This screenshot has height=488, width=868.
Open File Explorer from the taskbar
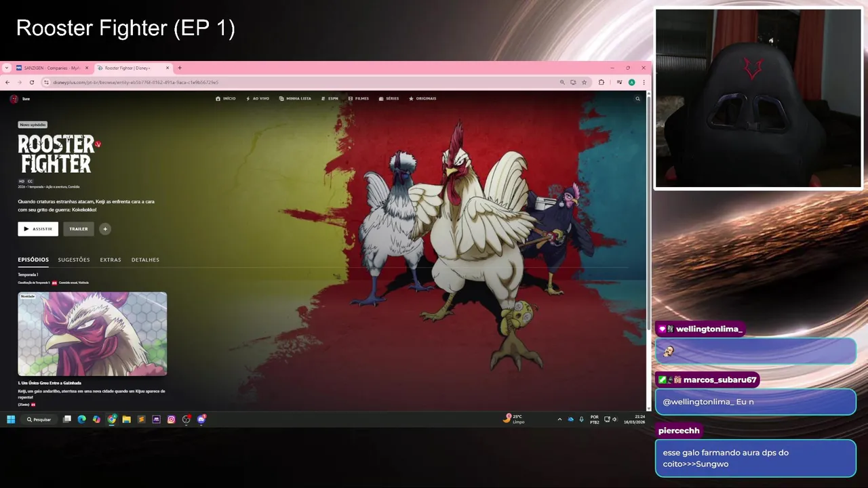(x=127, y=420)
